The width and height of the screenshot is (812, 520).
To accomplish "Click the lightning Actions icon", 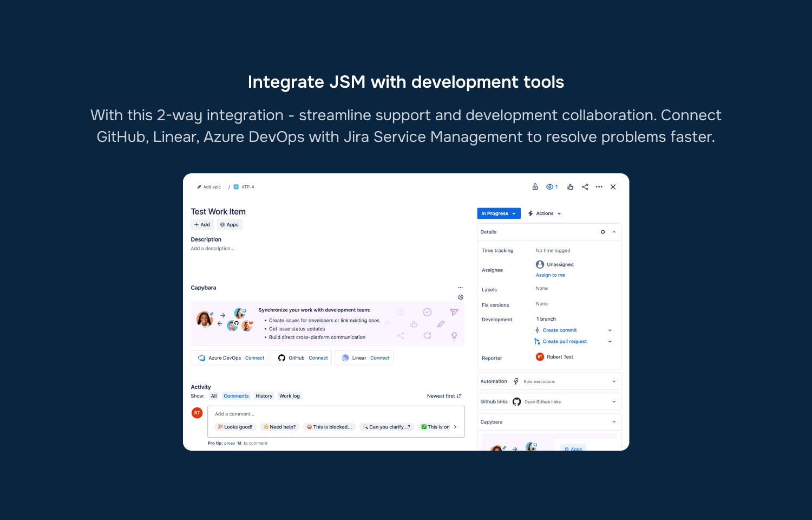I will pos(531,213).
